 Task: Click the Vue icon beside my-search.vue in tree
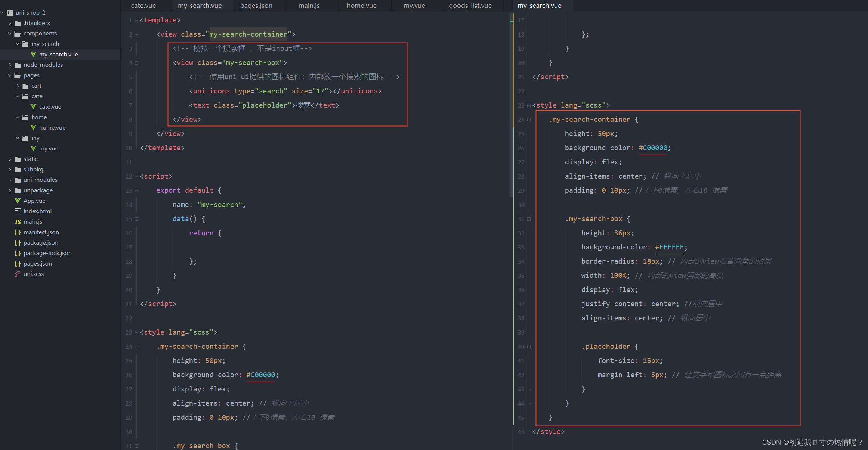(x=33, y=54)
